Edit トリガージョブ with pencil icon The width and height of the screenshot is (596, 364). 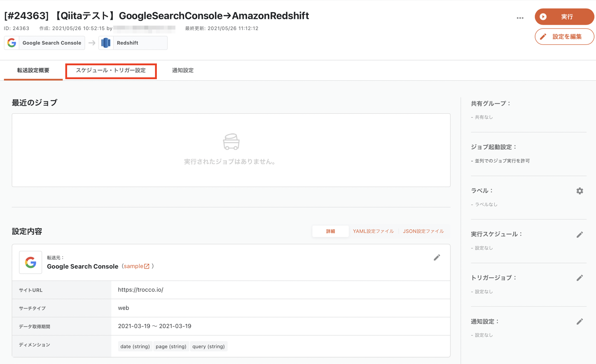click(580, 278)
